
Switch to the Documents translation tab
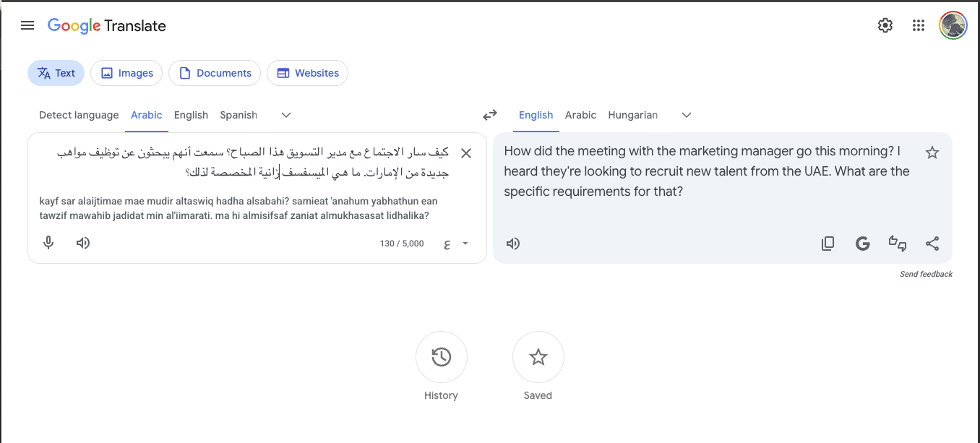click(x=214, y=72)
